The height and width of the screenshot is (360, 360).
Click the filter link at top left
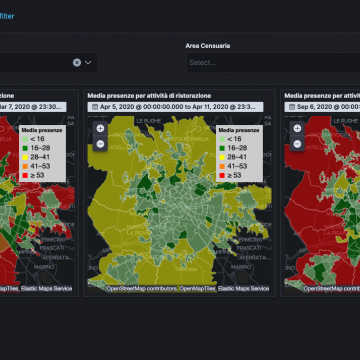(x=7, y=16)
